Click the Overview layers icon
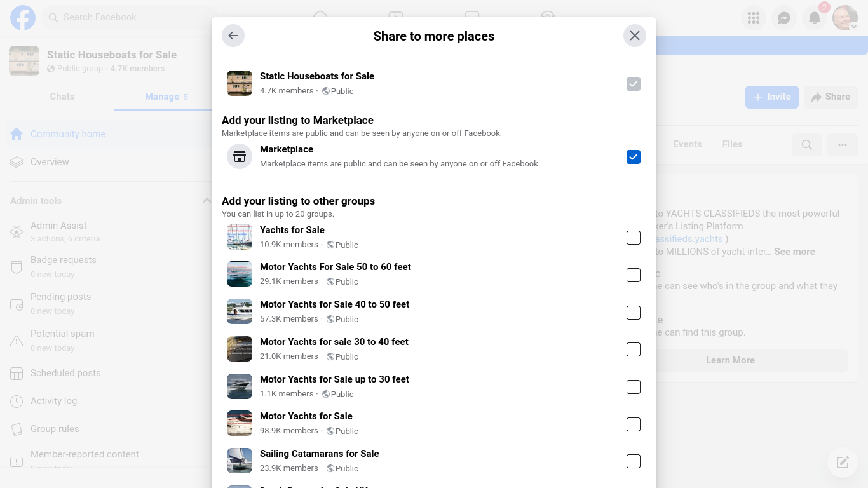Screen dimensions: 868x488 tap(17, 162)
